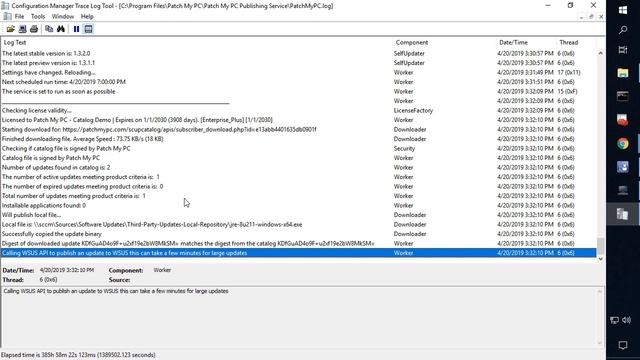Click inside the details text box showing WSUS message
The height and width of the screenshot is (360, 640).
click(x=299, y=317)
